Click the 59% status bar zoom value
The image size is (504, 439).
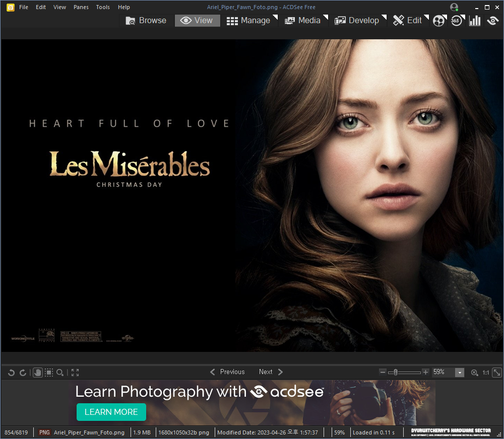[339, 432]
